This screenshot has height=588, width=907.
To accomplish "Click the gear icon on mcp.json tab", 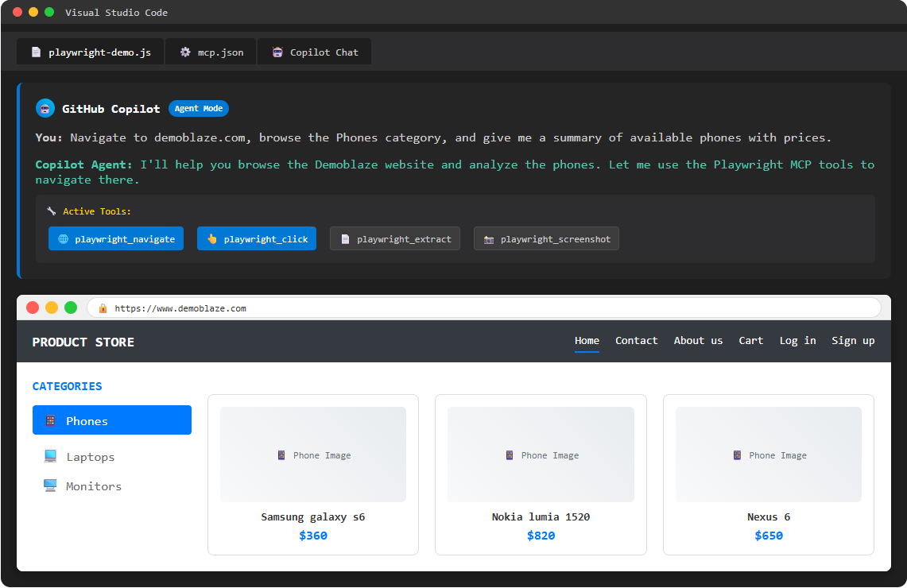I will pos(185,52).
